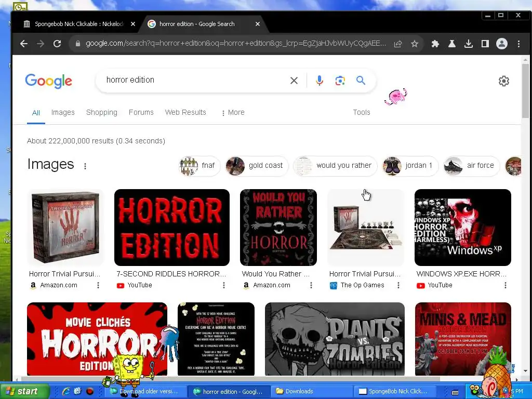This screenshot has height=399, width=532.
Task: Switch to the Web Results tab
Action: tap(185, 112)
